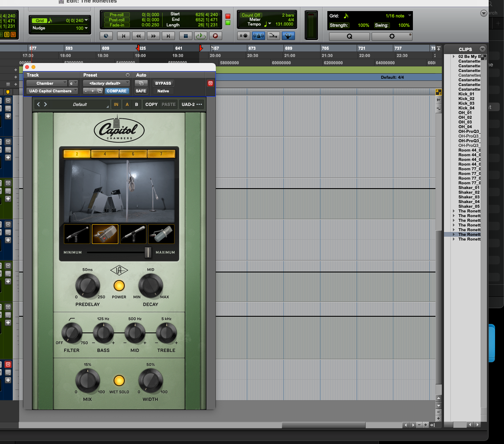Image resolution: width=504 pixels, height=444 pixels.
Task: Open the quantize 1/16 note grid dropdown
Action: [409, 15]
